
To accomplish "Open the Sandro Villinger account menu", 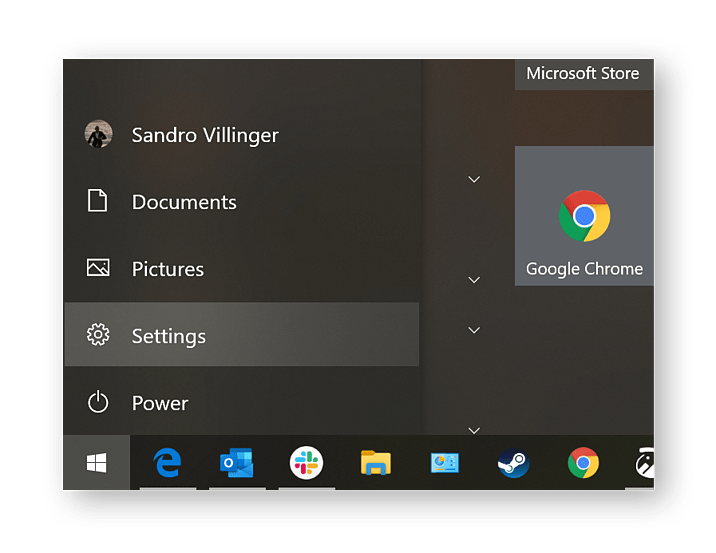I will [x=204, y=135].
